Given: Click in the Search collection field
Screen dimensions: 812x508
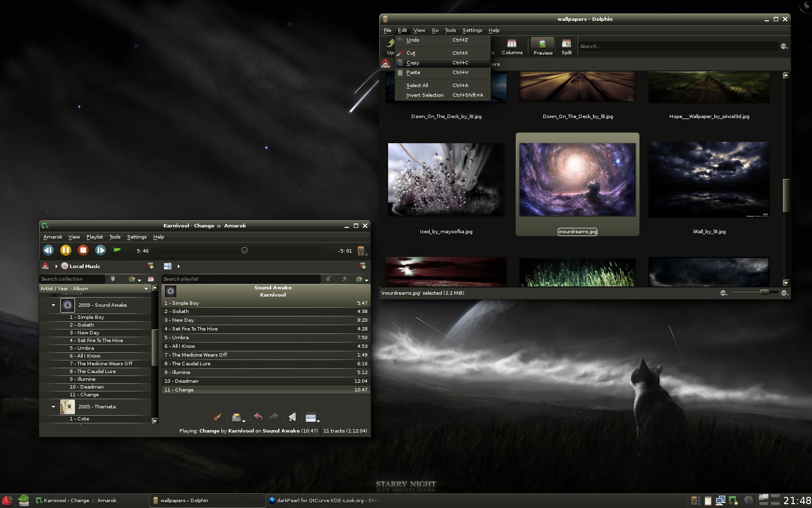Looking at the screenshot, I should 72,279.
